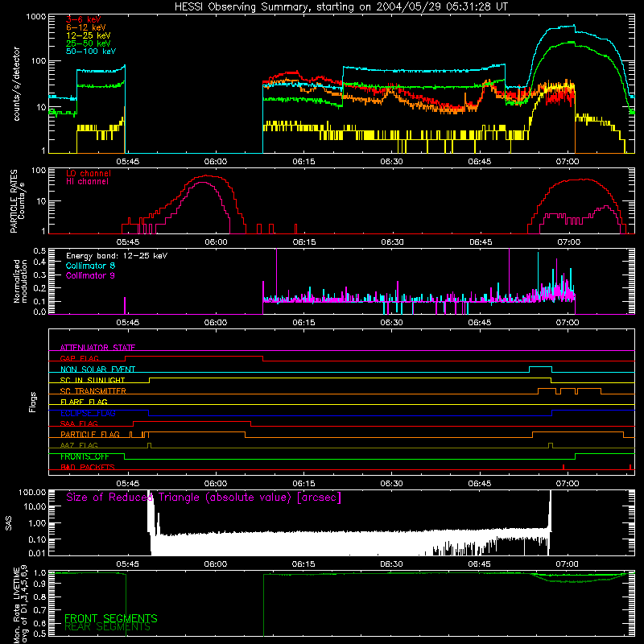Click the PARTICLE FLAG label

tap(90, 435)
